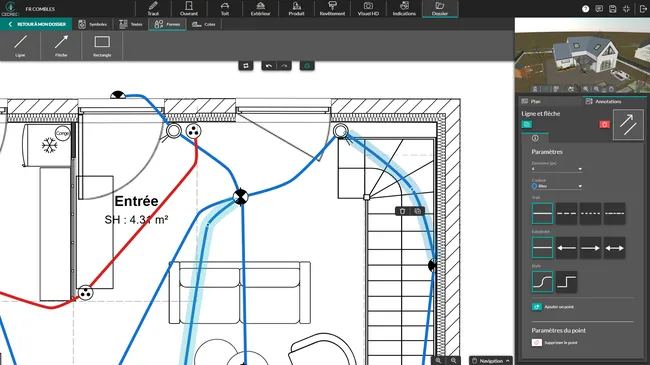Select the angular stepped line style
650x365 pixels.
(x=566, y=282)
